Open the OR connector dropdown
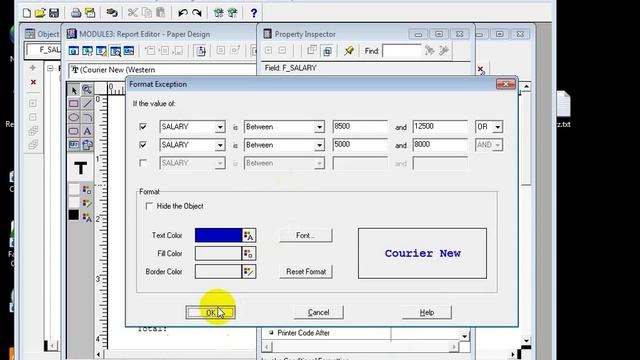 498,127
